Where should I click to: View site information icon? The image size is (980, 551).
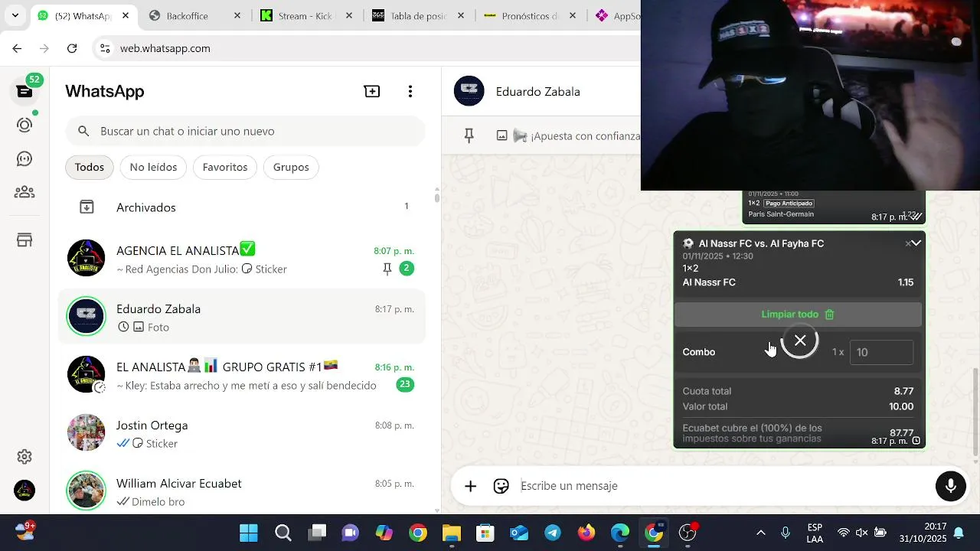(105, 48)
